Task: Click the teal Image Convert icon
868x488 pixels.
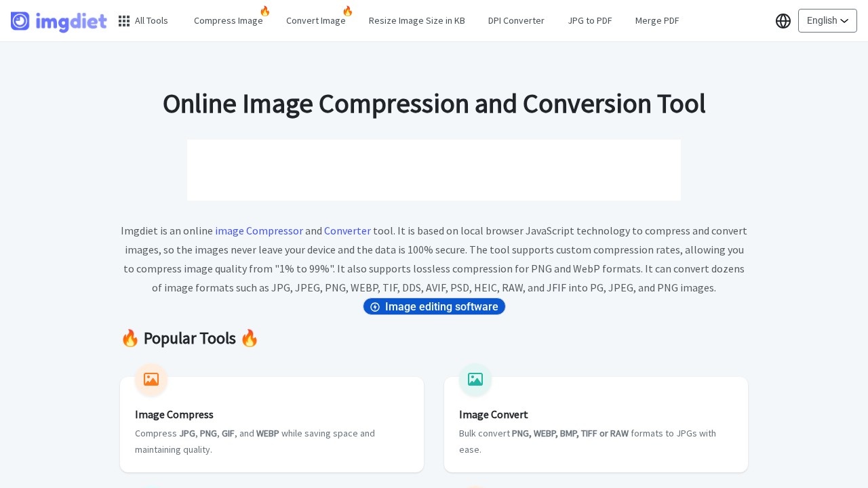Action: 475,380
